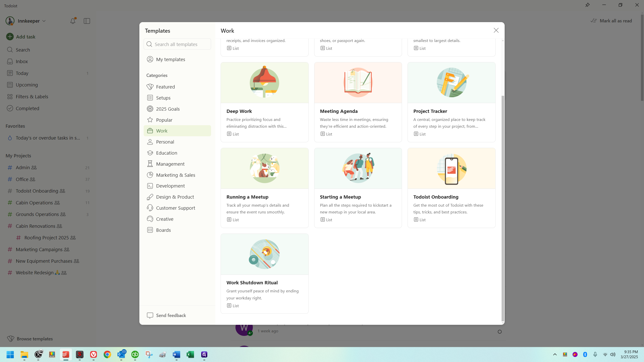Click Browse templates in sidebar
Viewport: 644px width, 362px height.
pos(30,339)
